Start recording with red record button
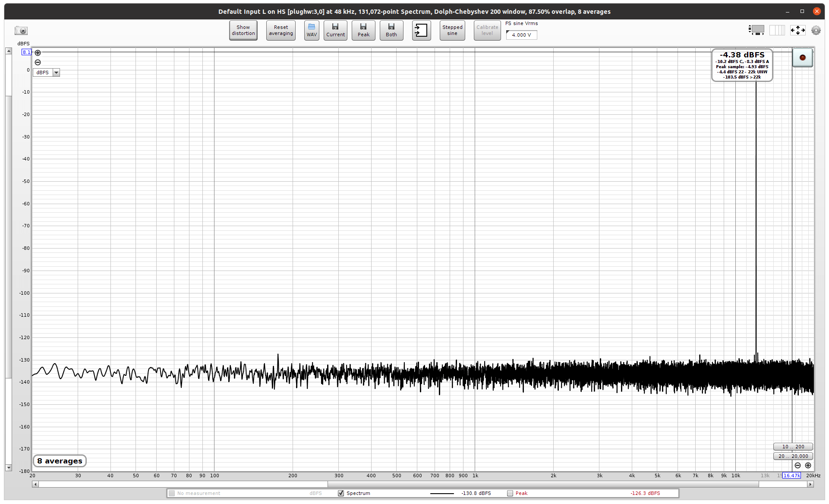Screen dimensions: 829x504 pyautogui.click(x=802, y=57)
